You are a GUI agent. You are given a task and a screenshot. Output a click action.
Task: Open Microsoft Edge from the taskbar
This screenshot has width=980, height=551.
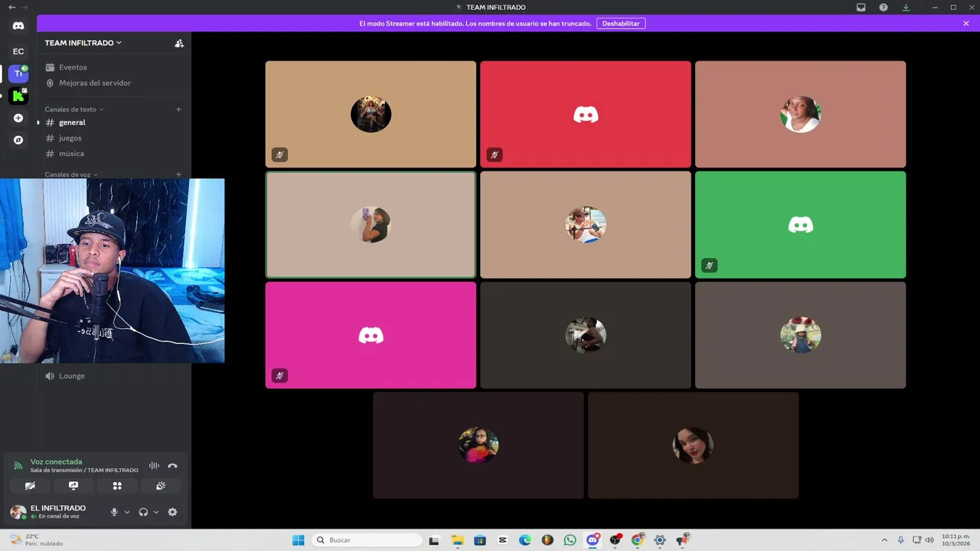(x=524, y=540)
